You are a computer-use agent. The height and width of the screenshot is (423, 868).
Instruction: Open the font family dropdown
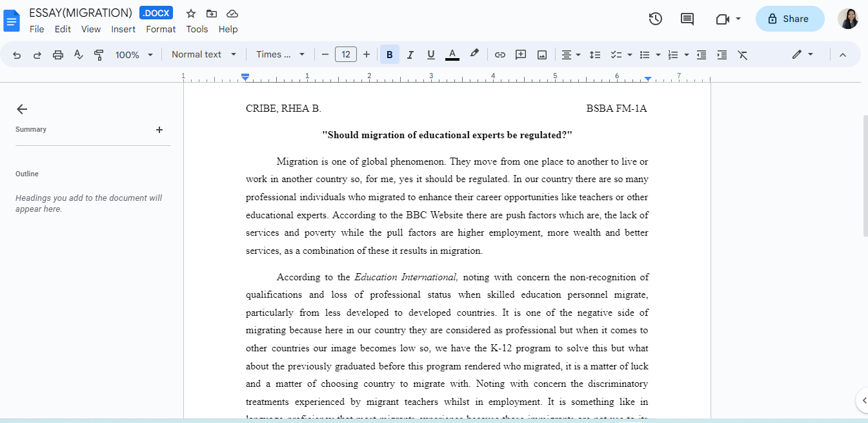[x=280, y=54]
